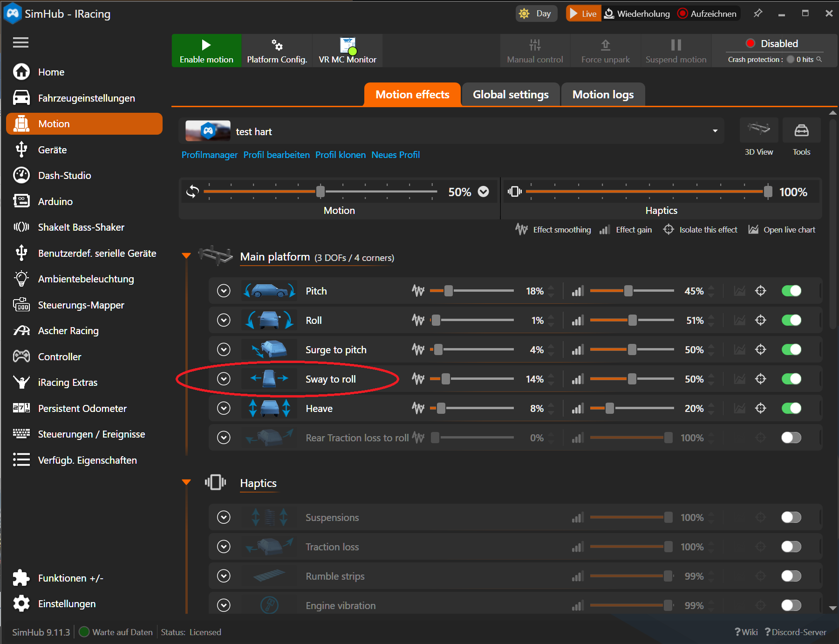Disable the Pitch effect toggle
839x644 pixels.
click(791, 291)
